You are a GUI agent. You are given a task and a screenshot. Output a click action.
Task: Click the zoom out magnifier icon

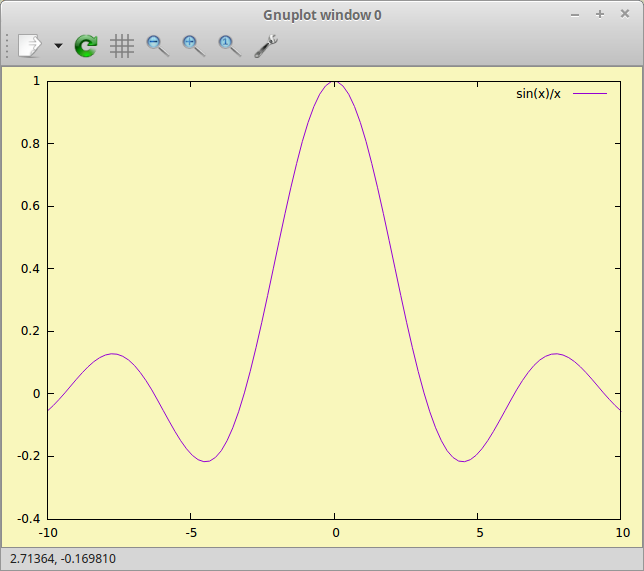tap(158, 45)
